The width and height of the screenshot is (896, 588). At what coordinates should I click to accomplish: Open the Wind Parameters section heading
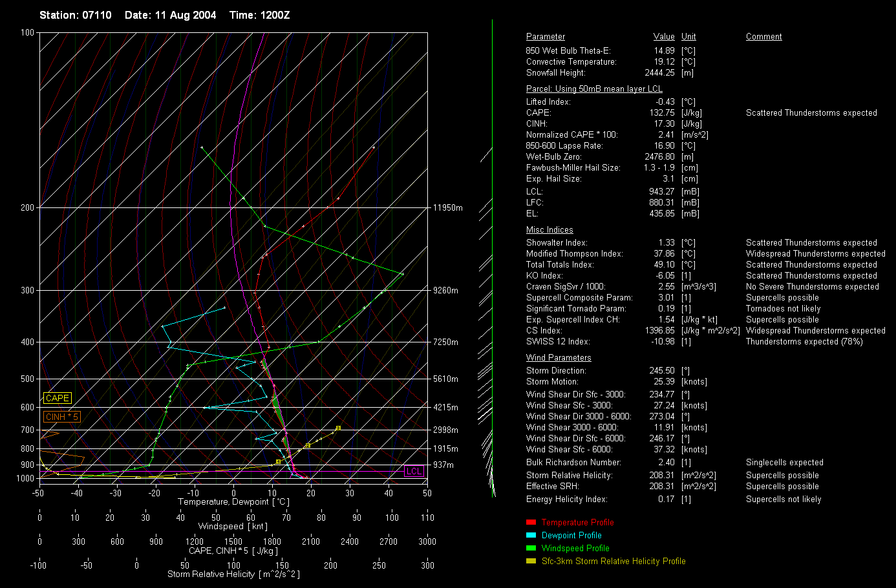pos(559,357)
